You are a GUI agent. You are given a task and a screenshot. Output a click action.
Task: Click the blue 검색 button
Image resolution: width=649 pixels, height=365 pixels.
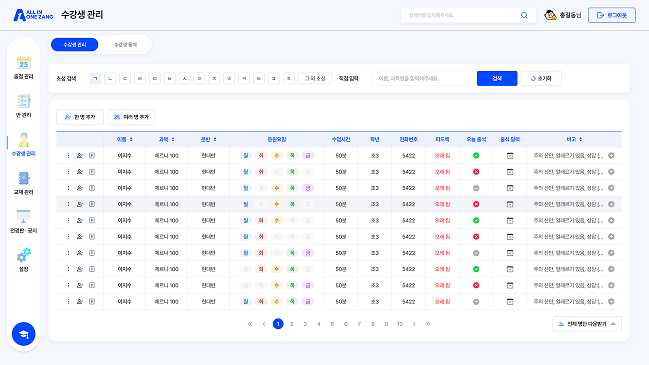(497, 78)
